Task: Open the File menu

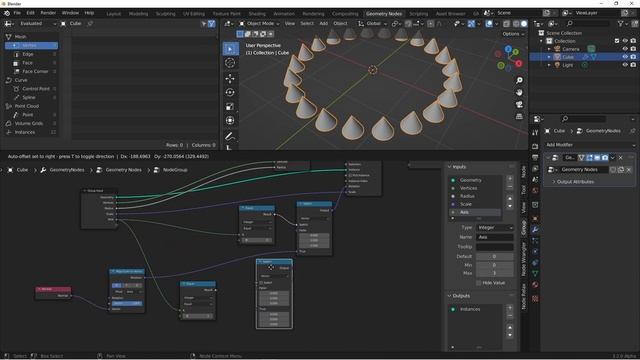Action: (x=17, y=13)
